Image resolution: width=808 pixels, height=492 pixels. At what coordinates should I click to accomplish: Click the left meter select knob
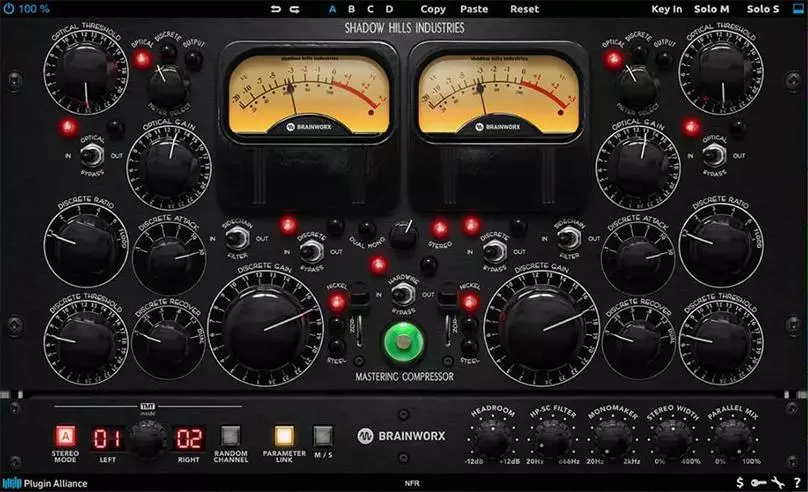tap(167, 87)
